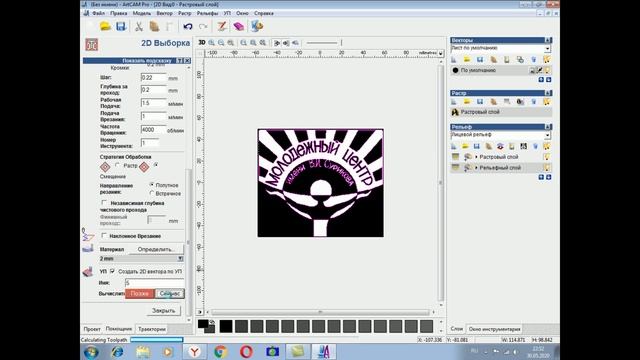The image size is (640, 360).
Task: Collapse the Рельеф panel header arrow
Action: point(548,127)
